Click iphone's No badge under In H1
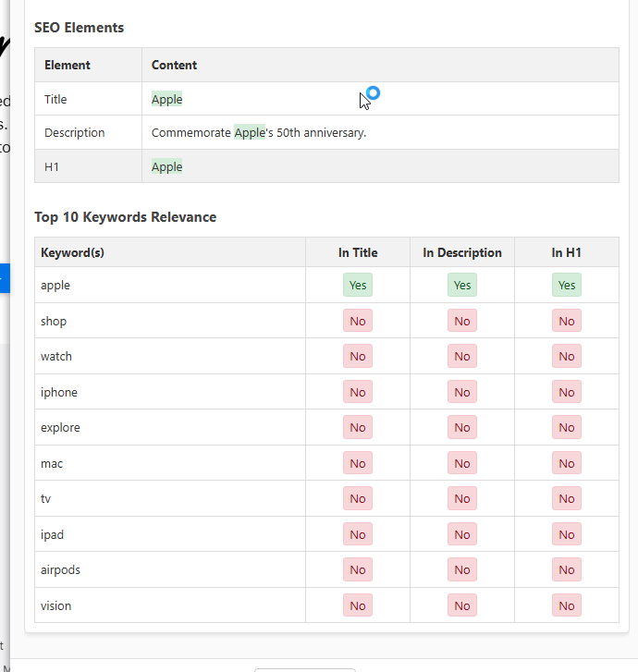Image resolution: width=638 pixels, height=672 pixels. click(x=567, y=392)
